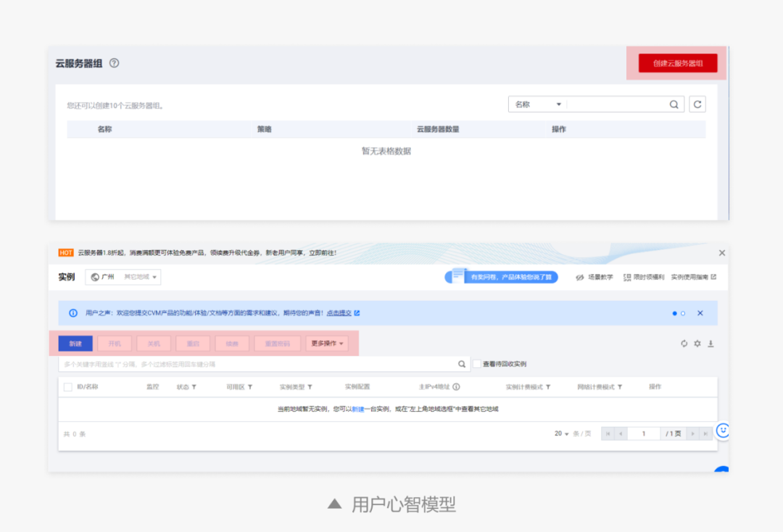Open the 实例类型 column filter
Screen dimensions: 783x532
tap(310, 387)
